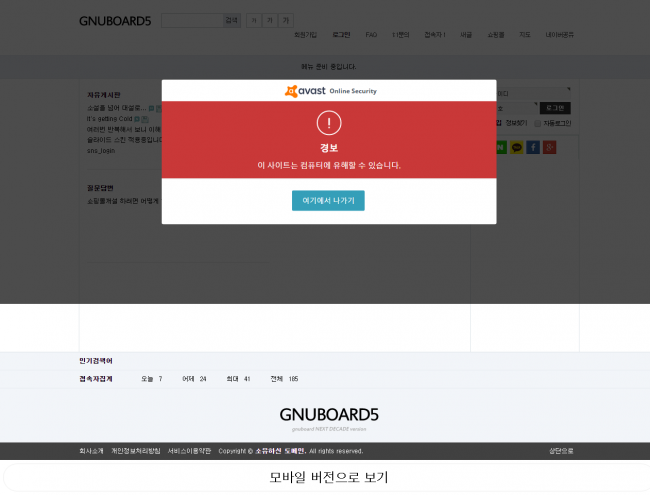Click the black 로그인 button in the sidebar
650x495 pixels.
555,108
